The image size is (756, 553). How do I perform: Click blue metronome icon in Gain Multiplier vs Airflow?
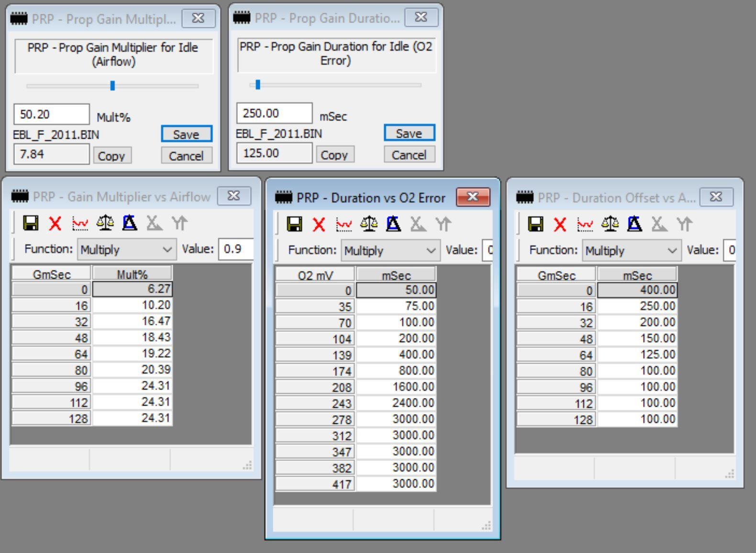(130, 223)
